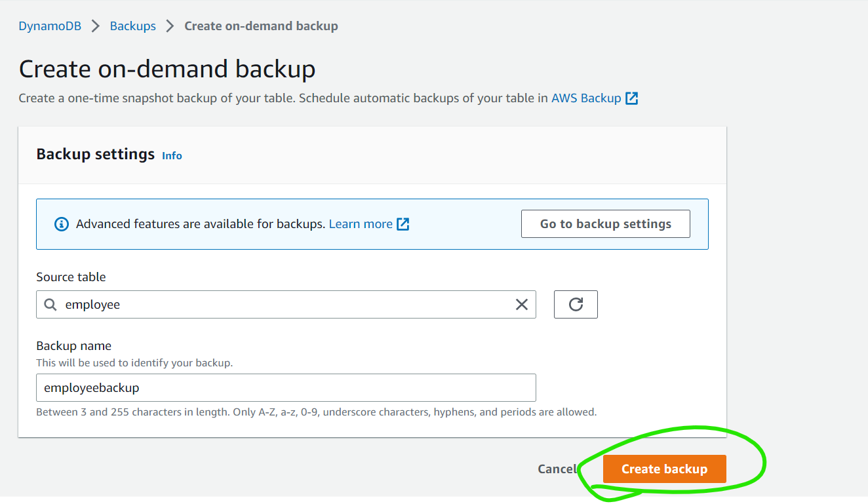Click the orange Create backup button
The width and height of the screenshot is (868, 504).
(x=664, y=469)
